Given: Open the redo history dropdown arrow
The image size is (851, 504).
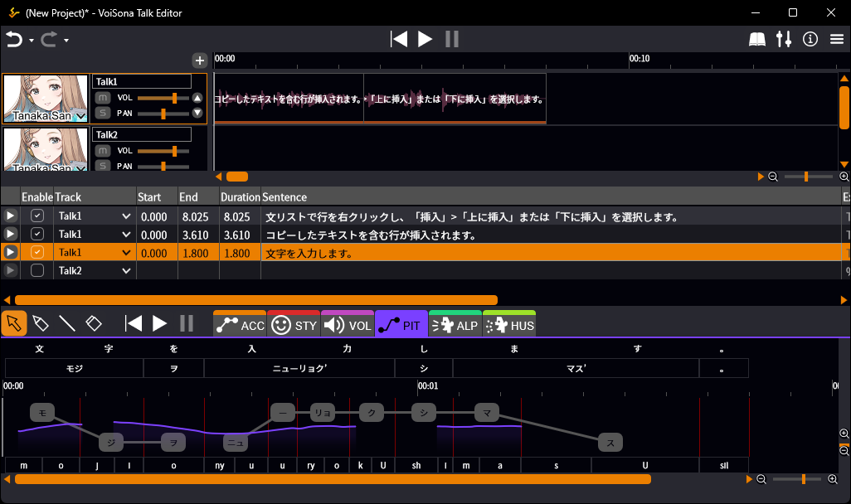Looking at the screenshot, I should click(x=66, y=40).
